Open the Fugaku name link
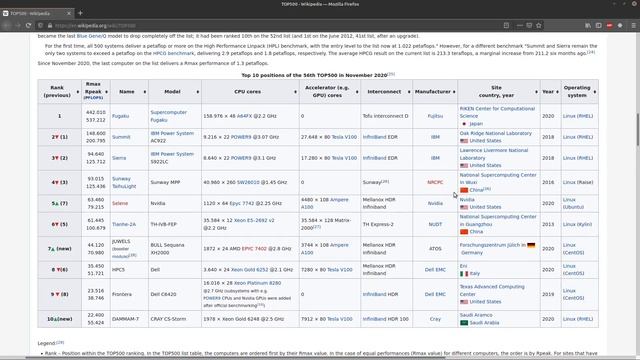This screenshot has width=640, height=360. pyautogui.click(x=120, y=116)
